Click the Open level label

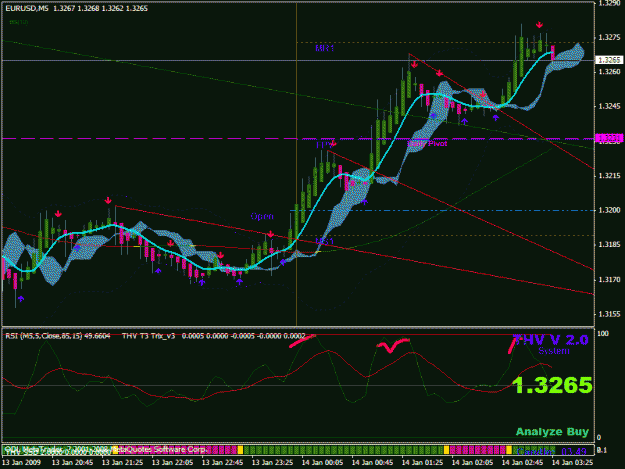[262, 216]
